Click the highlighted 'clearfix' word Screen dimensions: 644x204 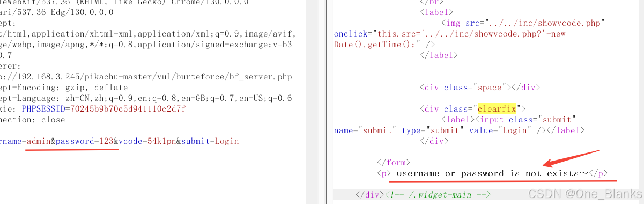(x=497, y=109)
